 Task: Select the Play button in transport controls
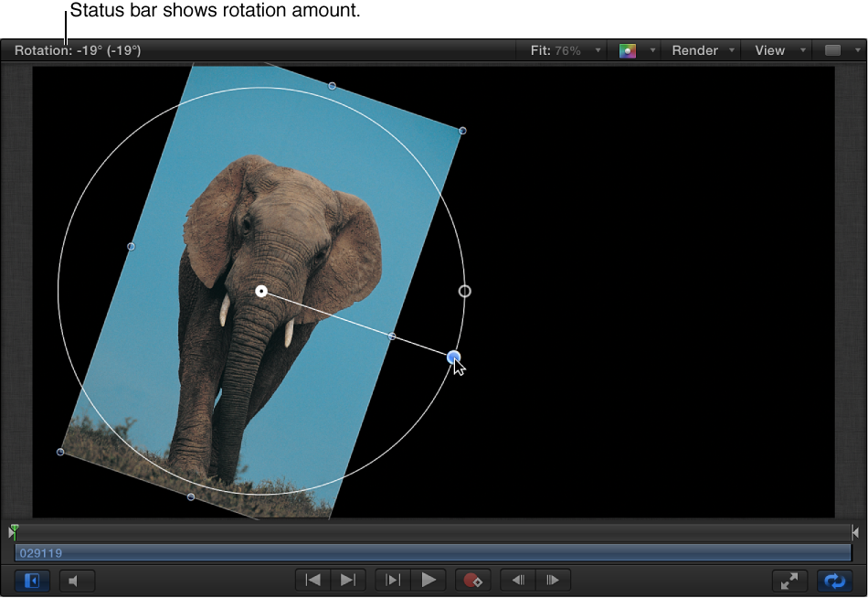pyautogui.click(x=429, y=580)
